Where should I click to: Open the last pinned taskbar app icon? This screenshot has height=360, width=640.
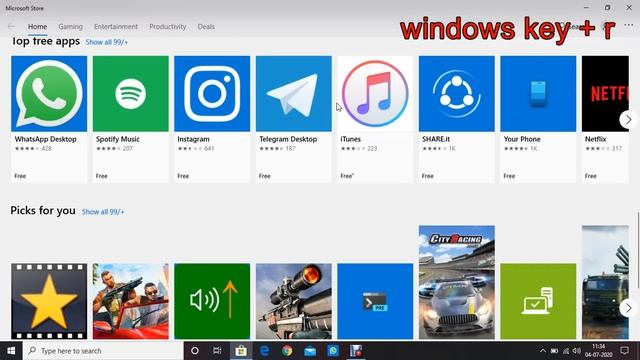tap(356, 351)
